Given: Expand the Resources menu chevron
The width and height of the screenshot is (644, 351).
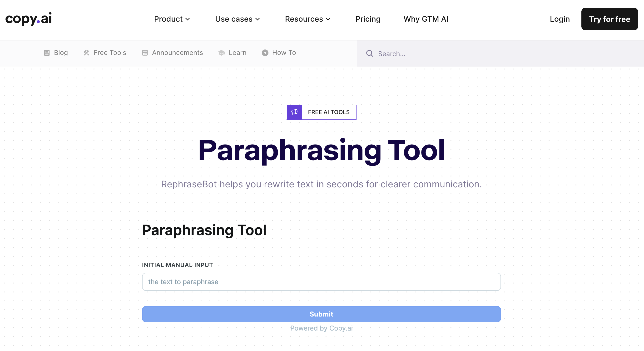Looking at the screenshot, I should click(328, 19).
